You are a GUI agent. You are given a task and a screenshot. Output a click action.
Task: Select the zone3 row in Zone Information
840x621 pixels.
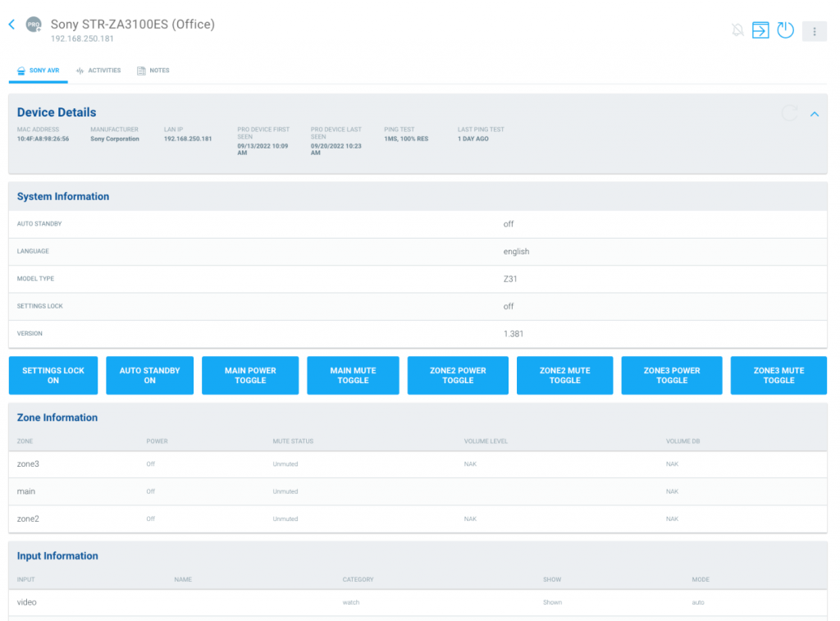coord(418,464)
